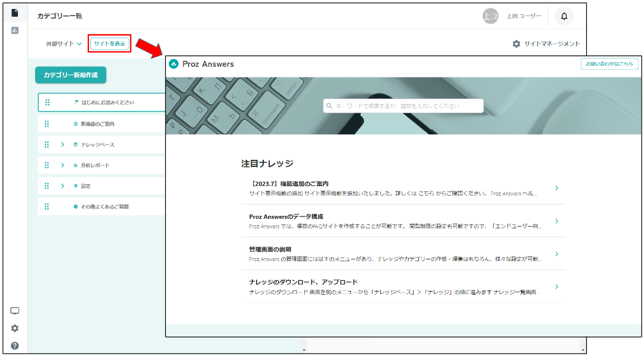
Task: Expand the ナレッジベース category
Action: [x=63, y=145]
